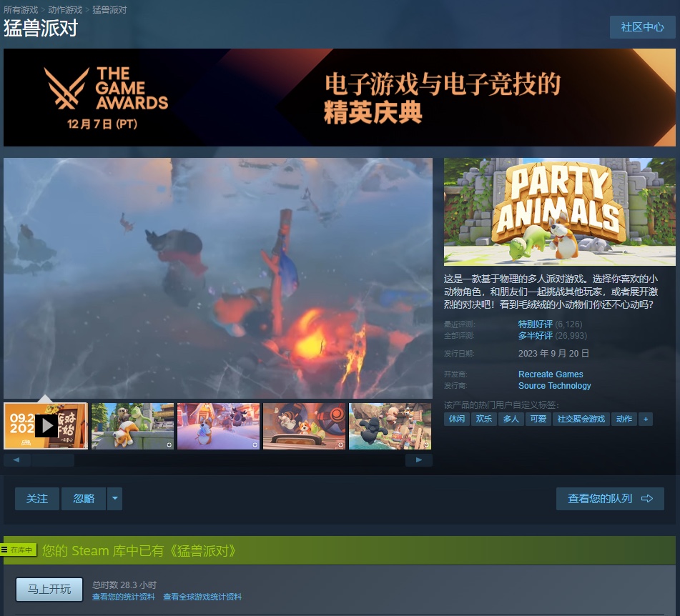
Task: Select the 休闲 tag
Action: (457, 419)
